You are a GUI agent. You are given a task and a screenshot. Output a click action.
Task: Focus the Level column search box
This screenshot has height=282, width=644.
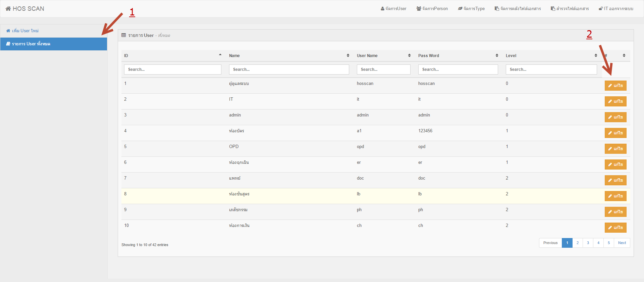[x=551, y=69]
